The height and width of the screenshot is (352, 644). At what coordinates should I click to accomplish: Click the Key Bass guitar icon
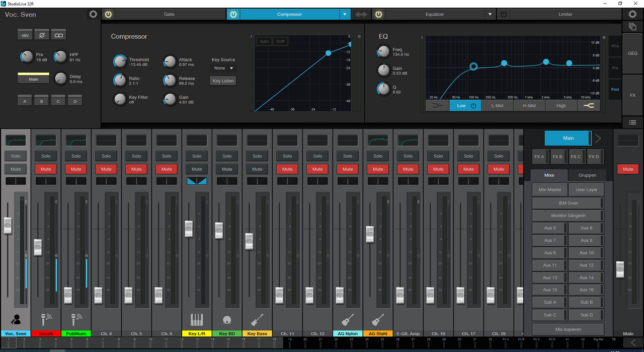pos(257,319)
